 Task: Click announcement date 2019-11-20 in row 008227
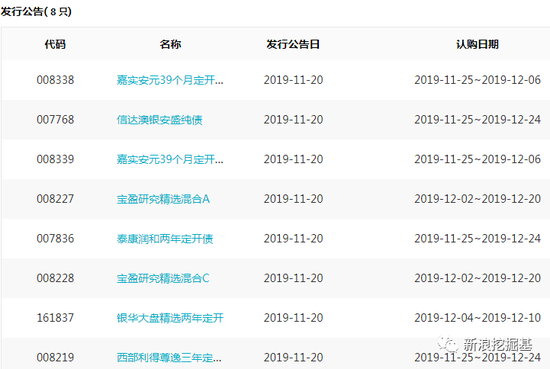pos(293,199)
